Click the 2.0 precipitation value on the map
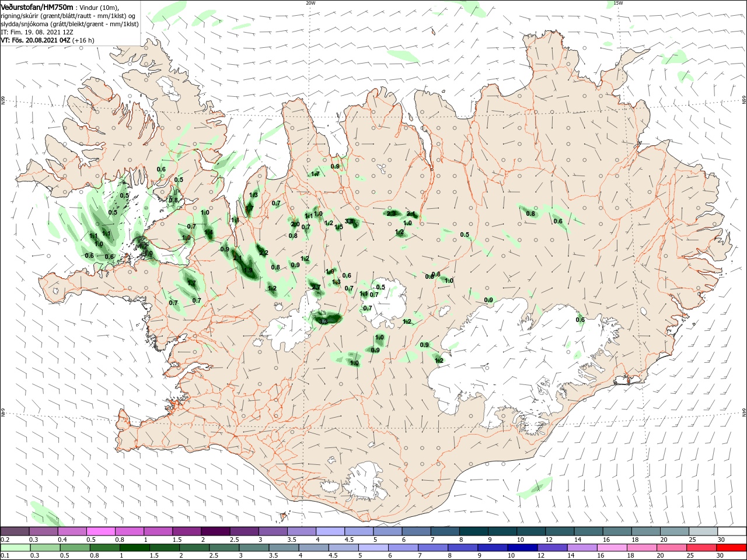The height and width of the screenshot is (560, 747). (295, 225)
